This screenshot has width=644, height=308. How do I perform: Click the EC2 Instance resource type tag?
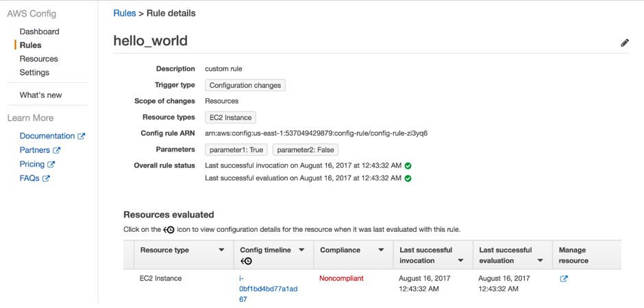(230, 117)
